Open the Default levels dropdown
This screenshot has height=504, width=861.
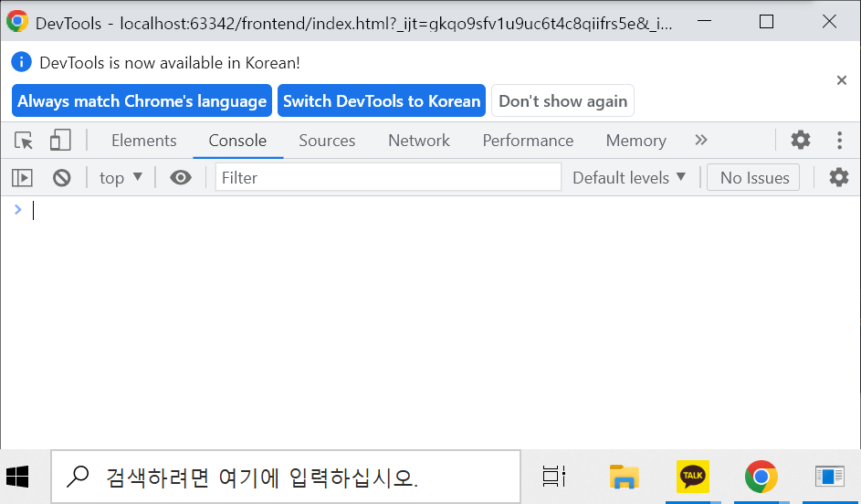point(629,178)
